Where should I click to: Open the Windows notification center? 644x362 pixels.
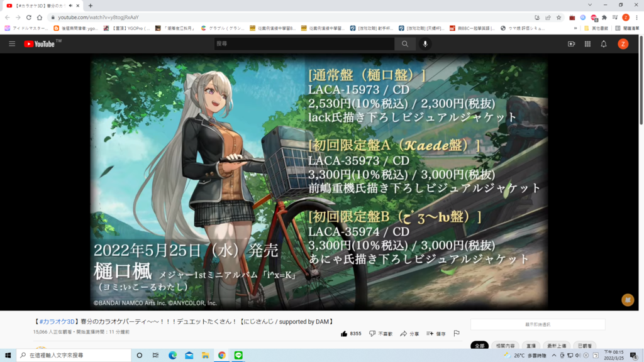[x=634, y=356]
